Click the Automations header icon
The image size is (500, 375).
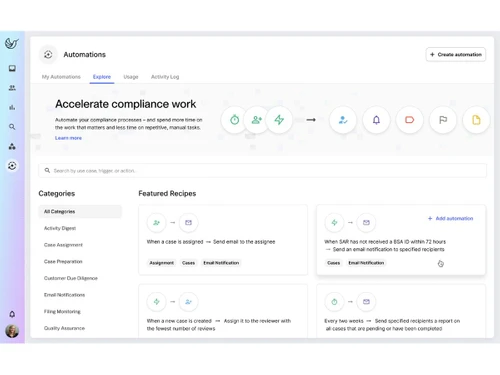click(x=48, y=54)
